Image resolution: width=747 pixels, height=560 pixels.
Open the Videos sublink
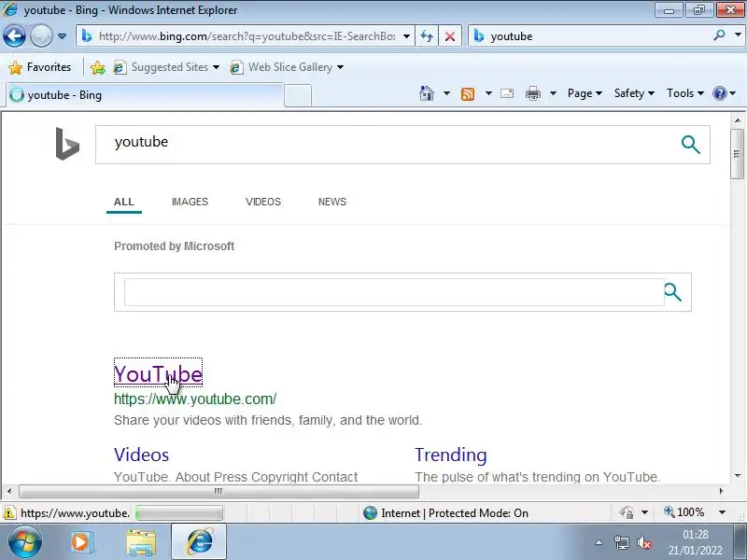tap(142, 455)
